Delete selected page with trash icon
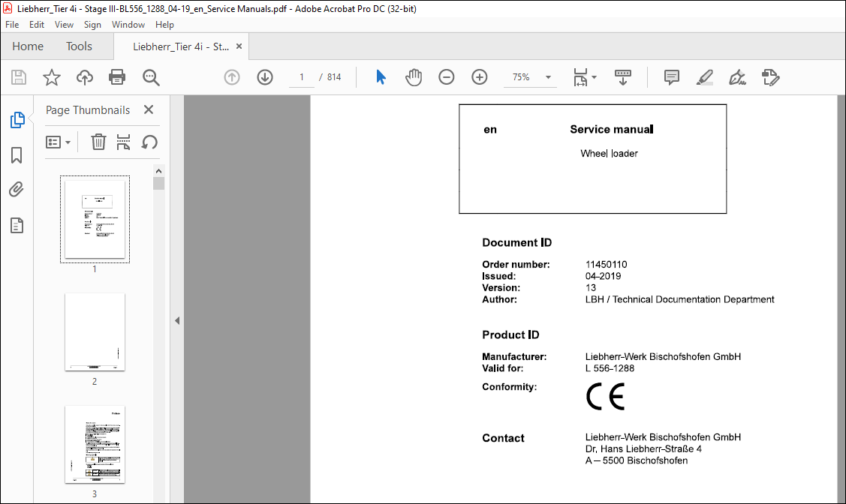The image size is (846, 504). (x=98, y=142)
